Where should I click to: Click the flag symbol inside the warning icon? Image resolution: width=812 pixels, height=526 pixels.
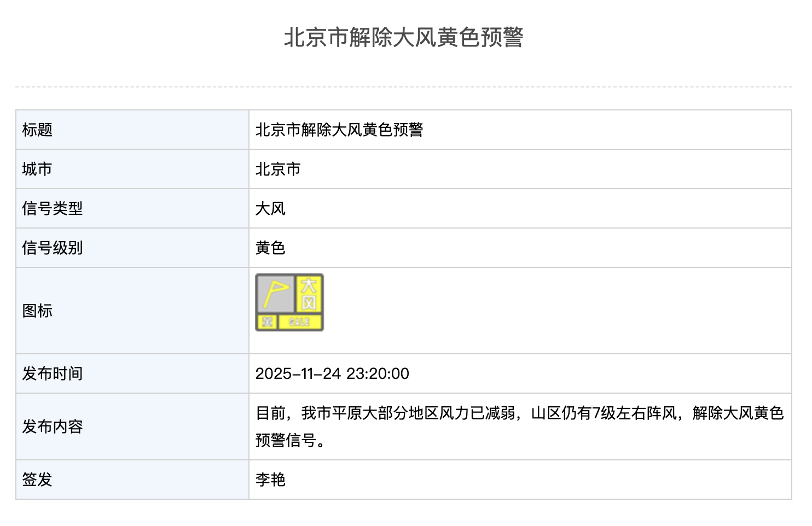(276, 294)
